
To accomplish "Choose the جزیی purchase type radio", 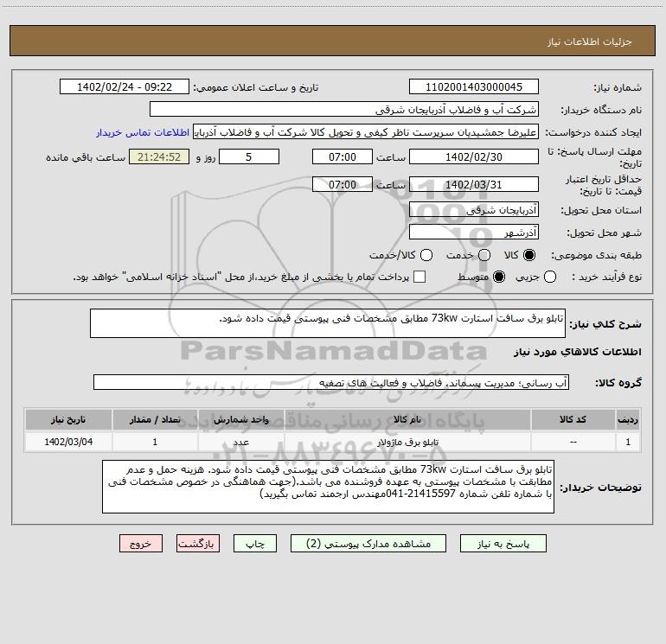I will (550, 277).
